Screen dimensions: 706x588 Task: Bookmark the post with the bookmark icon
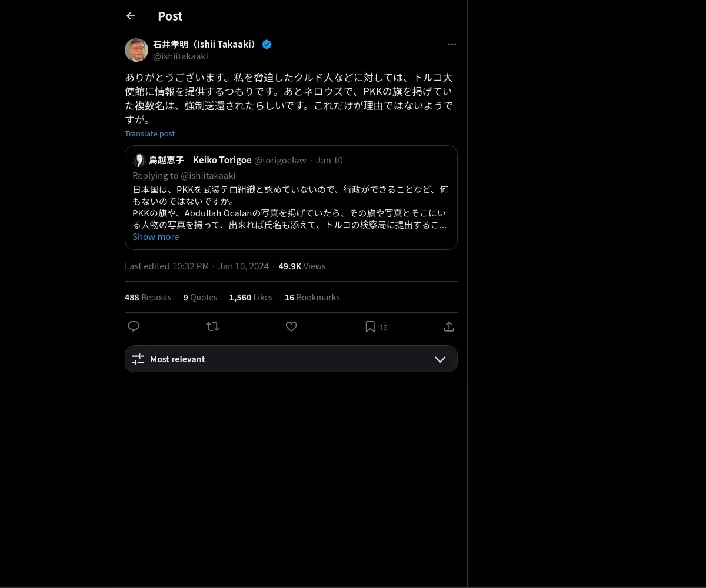pos(370,326)
